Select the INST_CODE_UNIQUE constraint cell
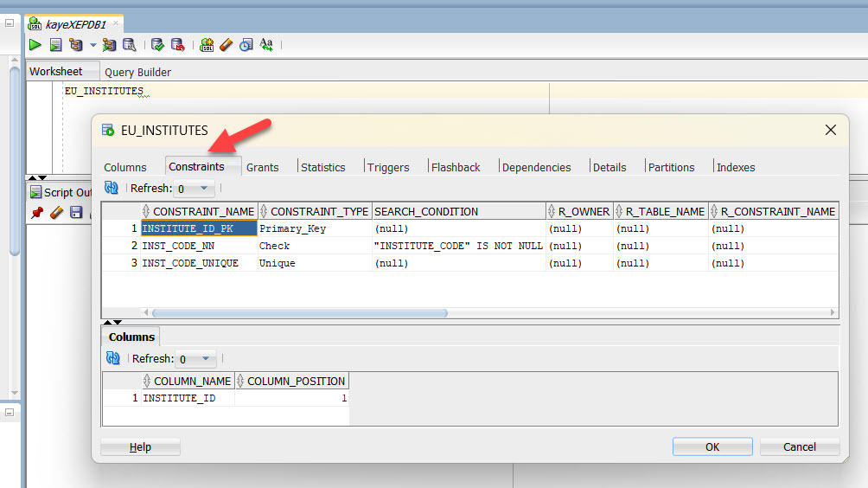 pos(200,263)
